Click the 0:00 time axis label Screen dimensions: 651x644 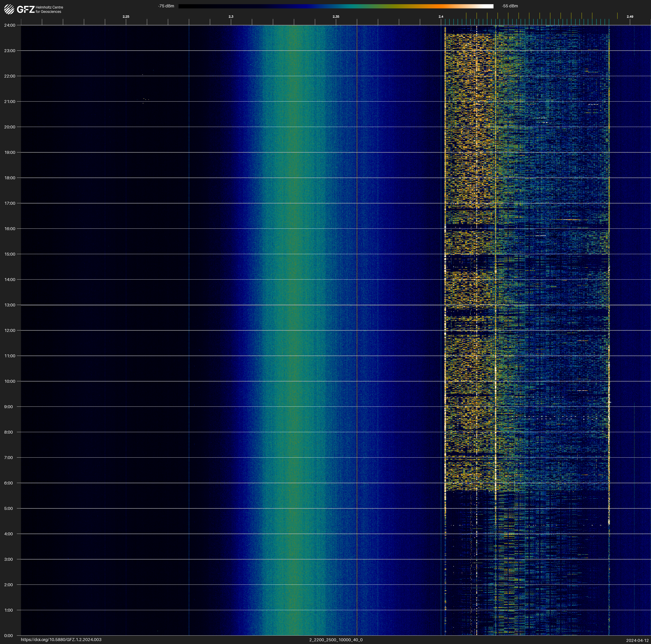pos(8,636)
